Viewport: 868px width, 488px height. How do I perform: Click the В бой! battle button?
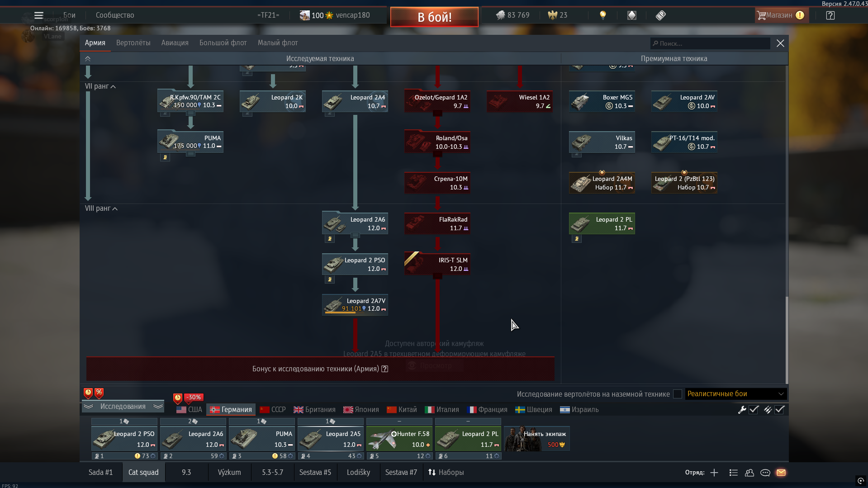[x=434, y=17]
